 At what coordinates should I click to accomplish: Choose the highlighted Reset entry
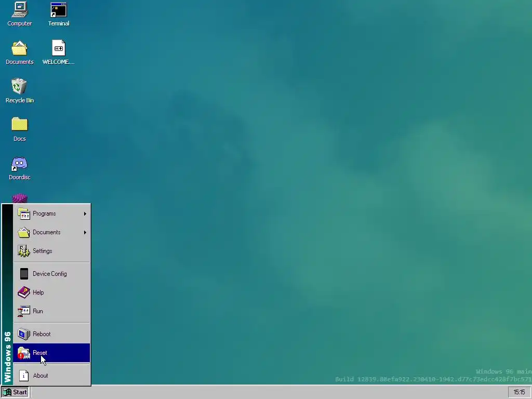pyautogui.click(x=51, y=353)
